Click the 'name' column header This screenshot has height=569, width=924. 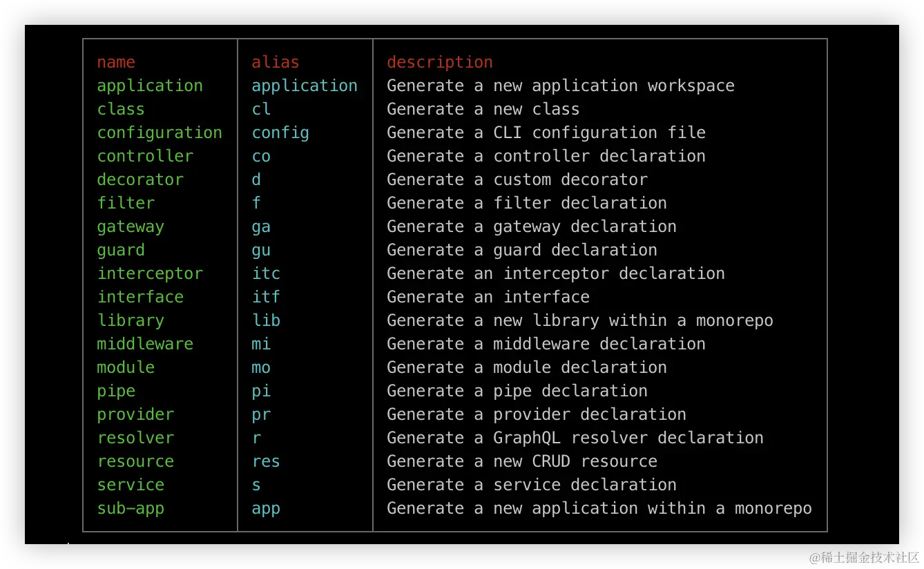pyautogui.click(x=116, y=62)
